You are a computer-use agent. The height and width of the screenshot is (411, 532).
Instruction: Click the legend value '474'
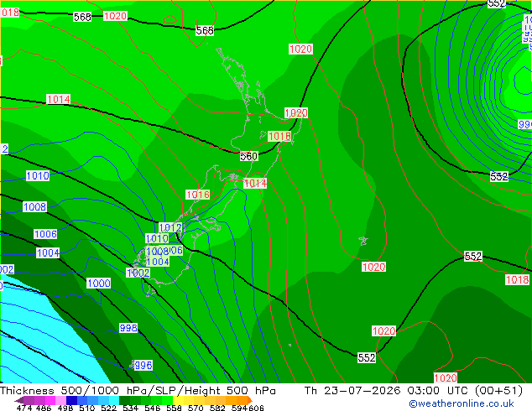(24, 408)
